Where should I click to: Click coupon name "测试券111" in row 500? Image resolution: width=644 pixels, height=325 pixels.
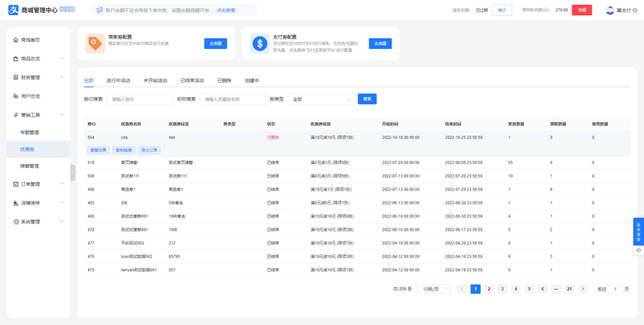tap(130, 176)
